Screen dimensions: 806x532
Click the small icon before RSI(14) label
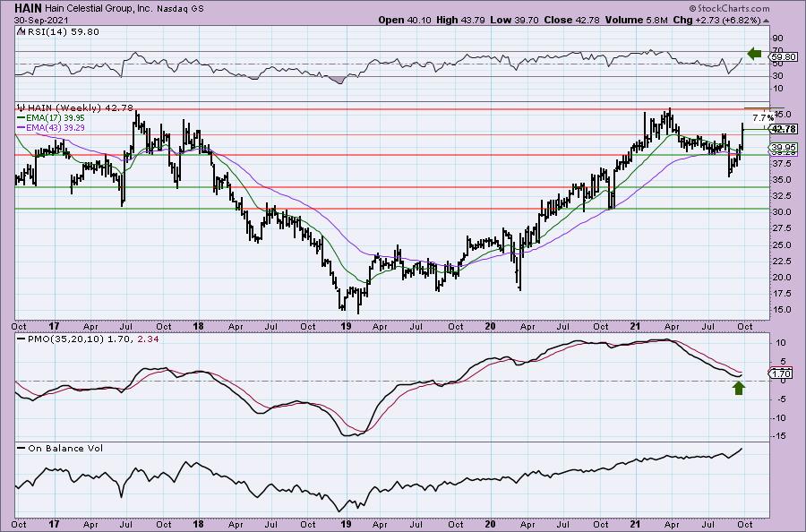[x=21, y=31]
